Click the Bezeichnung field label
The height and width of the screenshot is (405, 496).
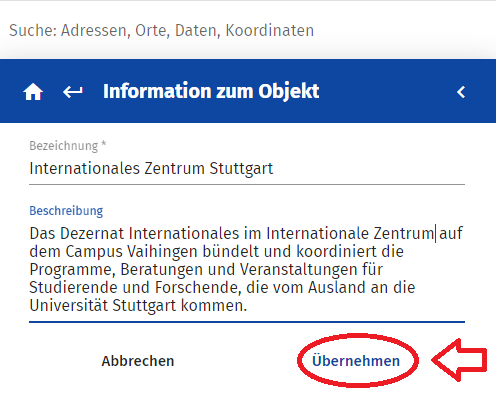click(x=68, y=146)
